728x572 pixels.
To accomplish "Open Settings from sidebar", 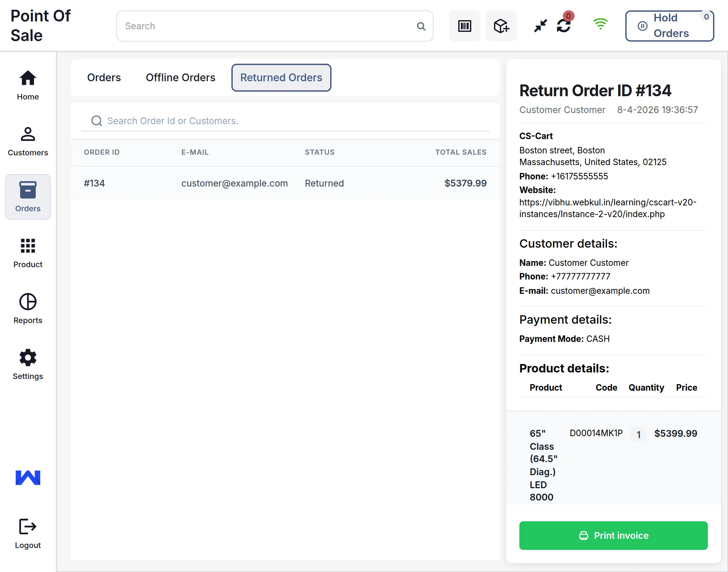I will pyautogui.click(x=28, y=364).
